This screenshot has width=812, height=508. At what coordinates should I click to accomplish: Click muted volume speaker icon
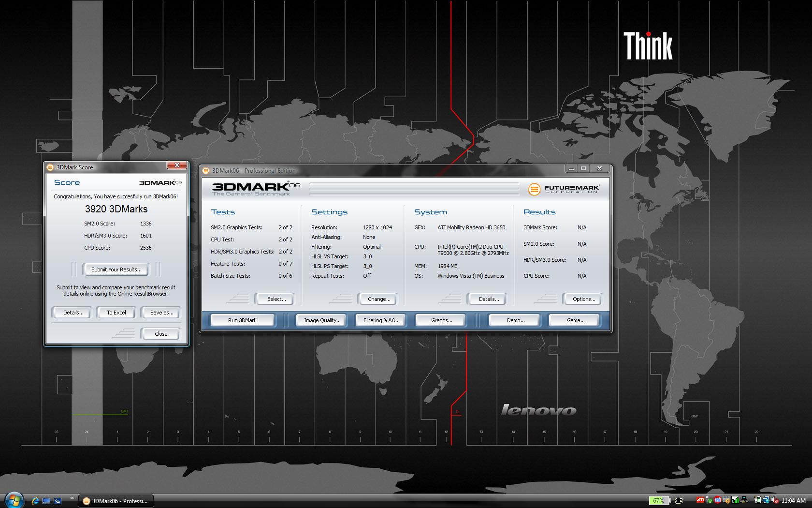click(x=775, y=500)
